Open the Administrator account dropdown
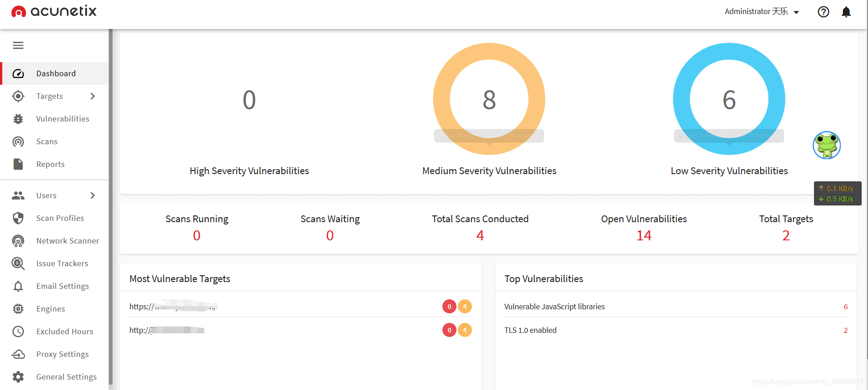Viewport: 868px width, 390px height. coord(762,12)
